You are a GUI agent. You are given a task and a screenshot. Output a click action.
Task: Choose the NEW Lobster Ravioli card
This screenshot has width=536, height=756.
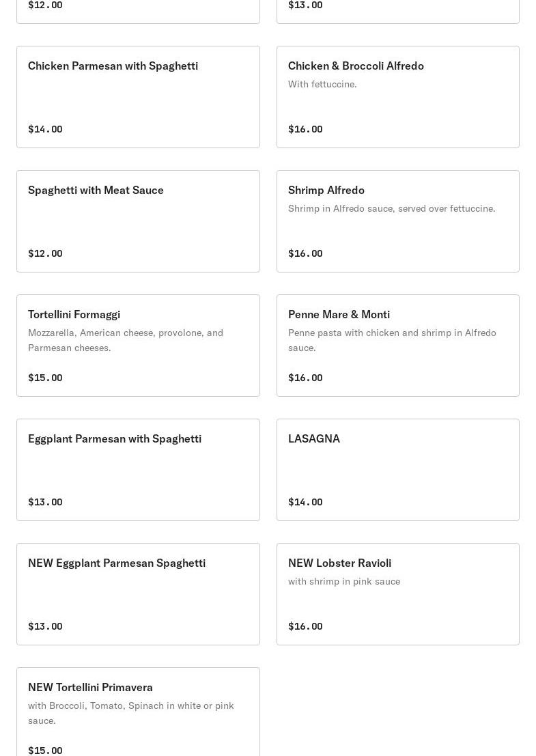pyautogui.click(x=339, y=563)
